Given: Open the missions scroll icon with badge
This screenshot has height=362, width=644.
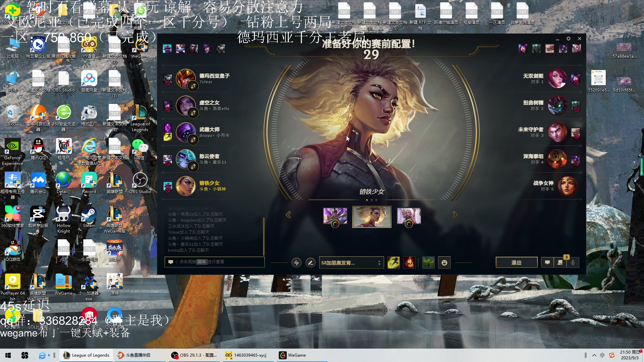Looking at the screenshot, I should [560, 262].
